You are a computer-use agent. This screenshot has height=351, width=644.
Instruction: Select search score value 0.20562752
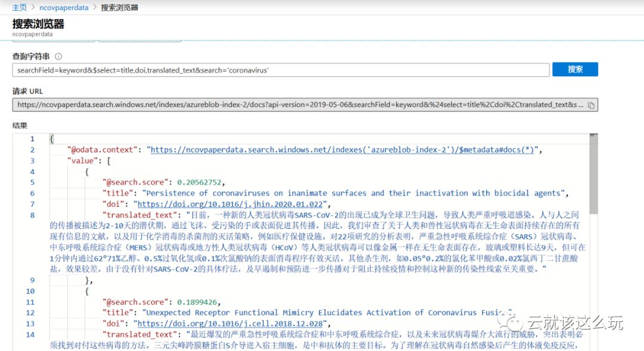pyautogui.click(x=199, y=182)
